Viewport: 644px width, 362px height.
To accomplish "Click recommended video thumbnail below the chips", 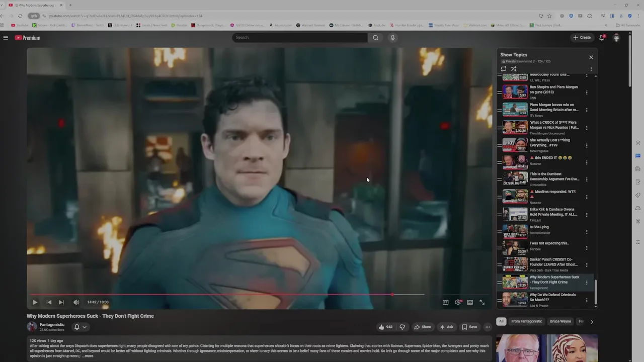I will [547, 348].
